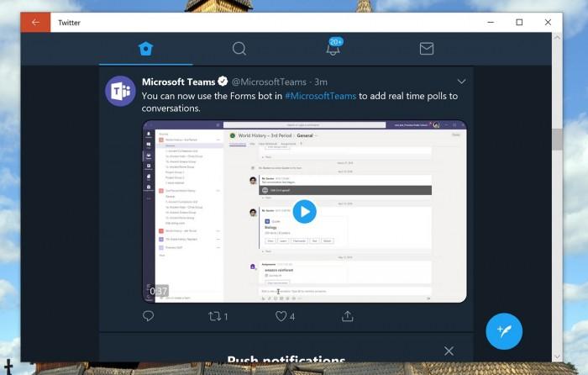The height and width of the screenshot is (375, 588).
Task: Click the scrollbar up arrow
Action: [x=557, y=38]
